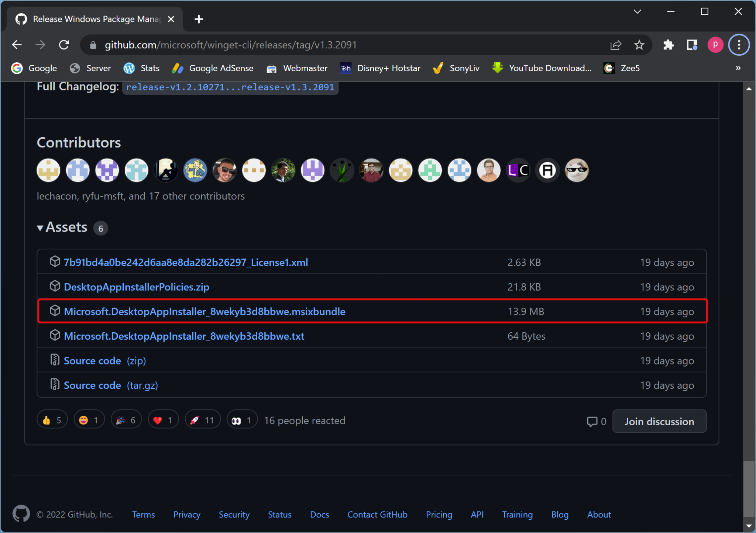Open a new browser tab
The width and height of the screenshot is (756, 533).
(199, 19)
